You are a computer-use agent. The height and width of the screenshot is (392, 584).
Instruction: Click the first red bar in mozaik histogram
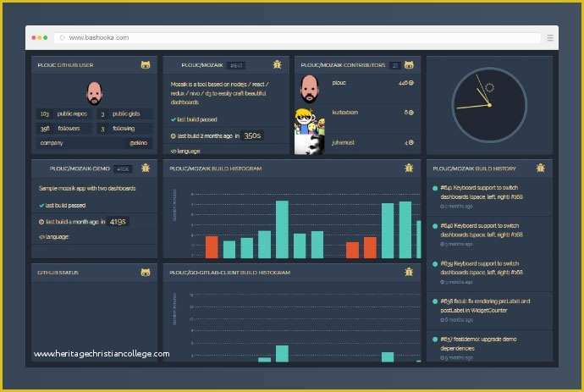coord(212,247)
